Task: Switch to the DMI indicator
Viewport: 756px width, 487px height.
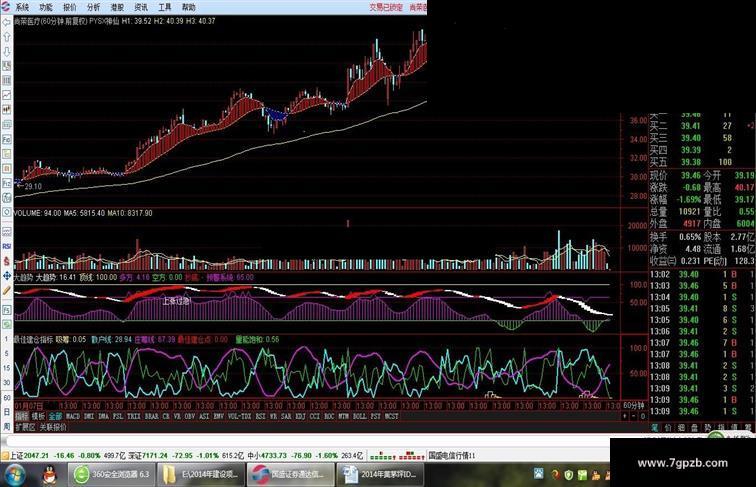Action: (89, 416)
